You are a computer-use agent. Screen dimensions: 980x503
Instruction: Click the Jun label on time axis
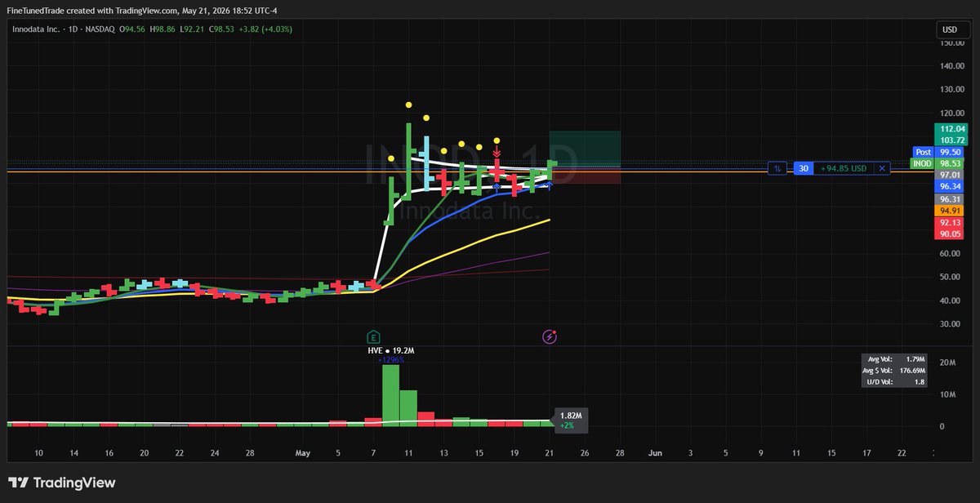coord(654,452)
